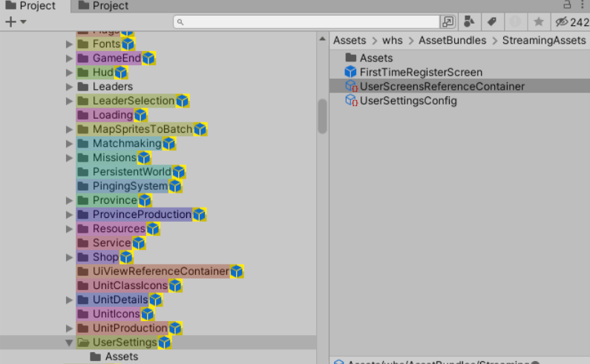
Task: Switch to the second Project tab
Action: [x=104, y=6]
